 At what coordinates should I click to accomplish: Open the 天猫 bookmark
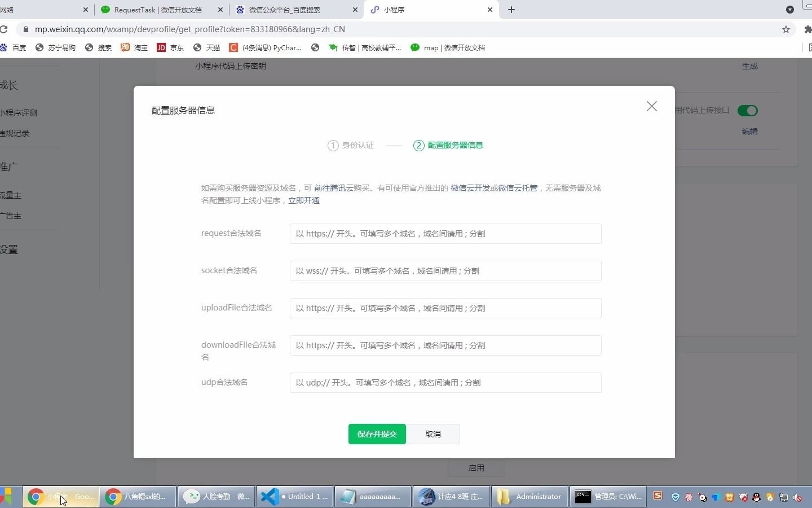click(206, 48)
